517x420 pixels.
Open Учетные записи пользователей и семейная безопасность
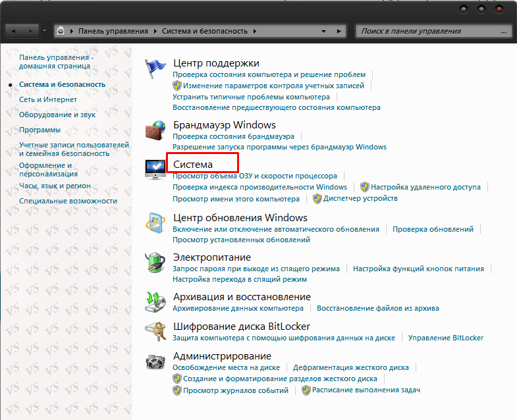click(x=74, y=149)
